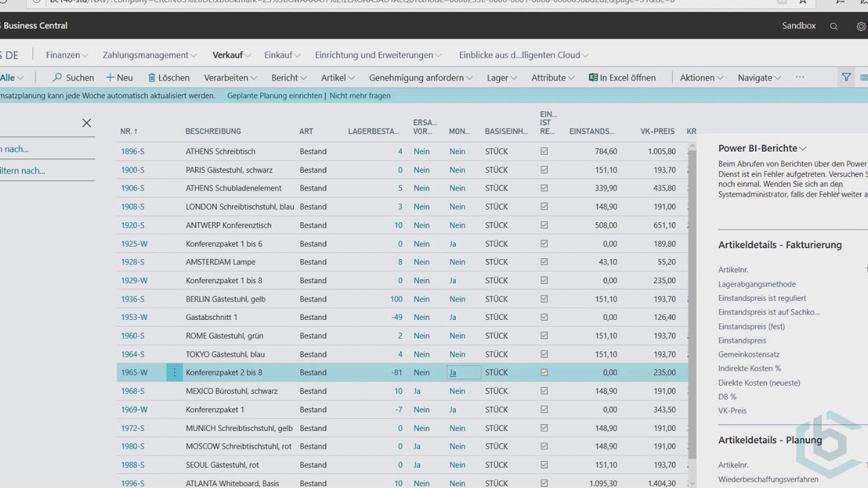The image size is (868, 488).
Task: Toggle the filter pane funnel icon
Action: [846, 77]
